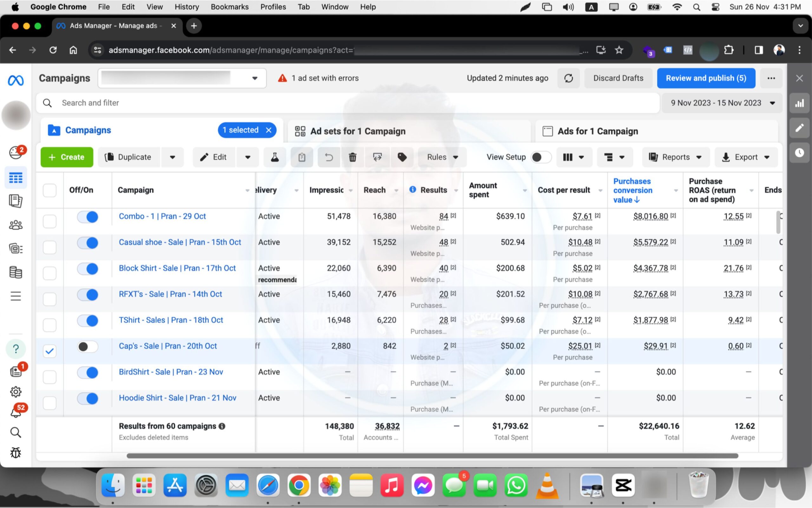Check the TShirt - Sales row checkbox
The image size is (812, 508).
point(50,325)
